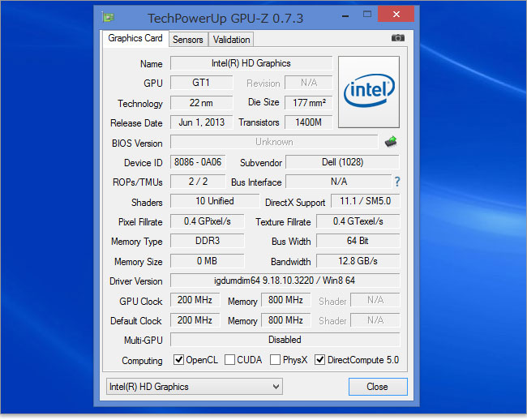Click the GPU field showing GT1
The image size is (527, 420).
[x=201, y=83]
